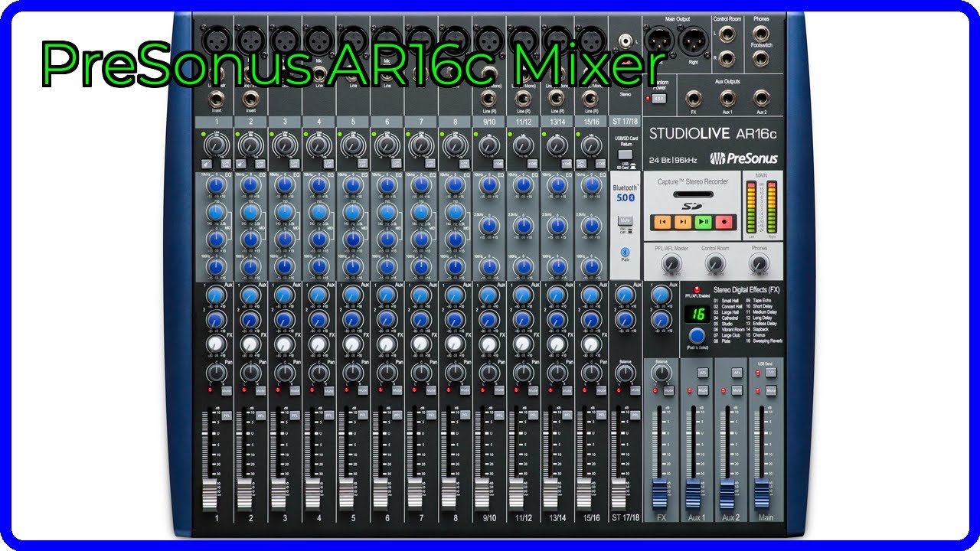
Task: Click the Control Room level knob
Action: pyautogui.click(x=714, y=264)
